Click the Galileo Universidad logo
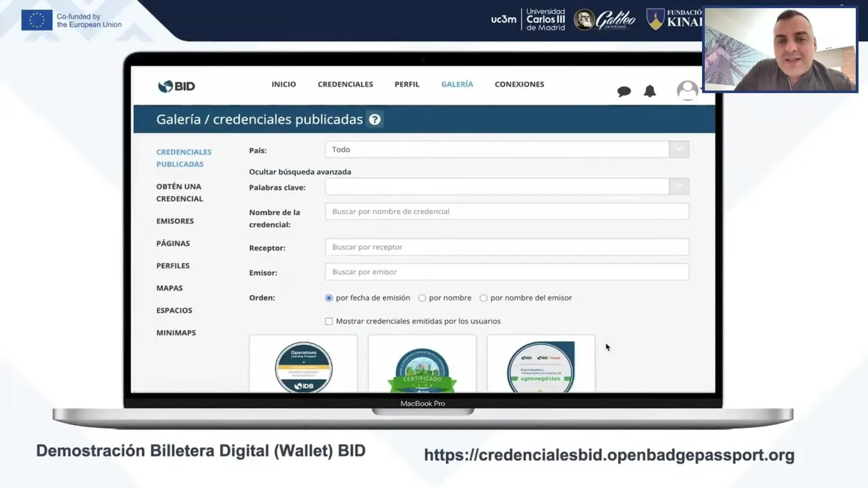This screenshot has height=488, width=868. tap(605, 20)
